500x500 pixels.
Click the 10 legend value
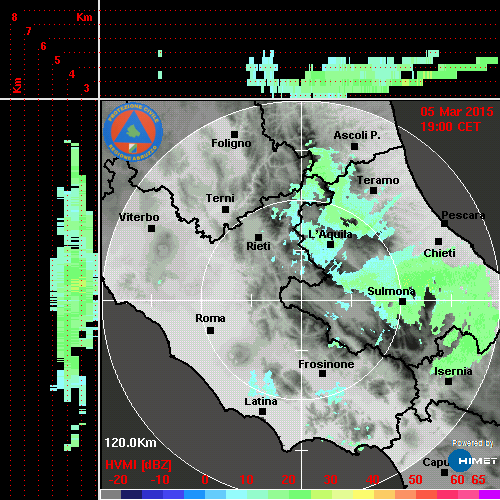tap(247, 480)
